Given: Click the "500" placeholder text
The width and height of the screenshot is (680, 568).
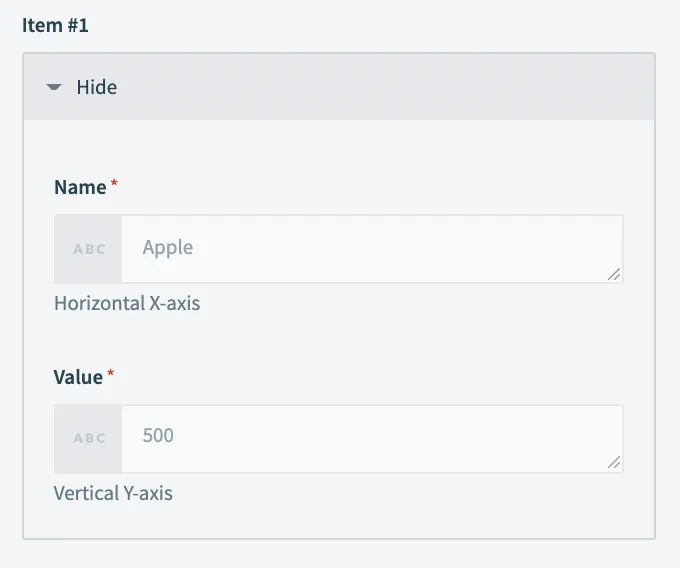Looking at the screenshot, I should tap(158, 436).
